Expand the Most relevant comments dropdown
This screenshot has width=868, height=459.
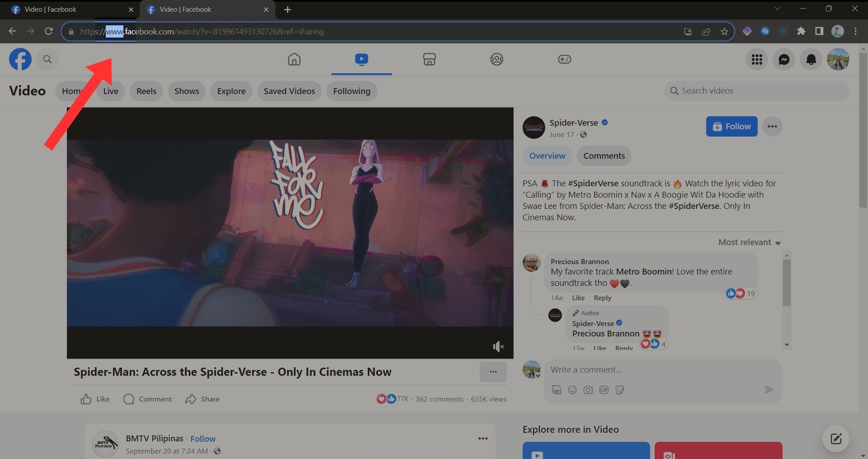pos(749,242)
